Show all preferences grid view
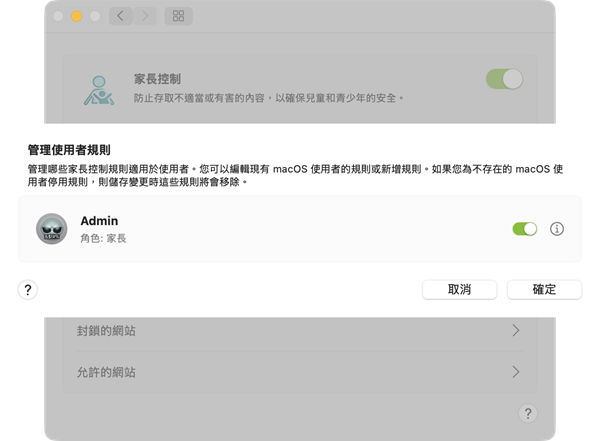This screenshot has width=600, height=441. [178, 16]
